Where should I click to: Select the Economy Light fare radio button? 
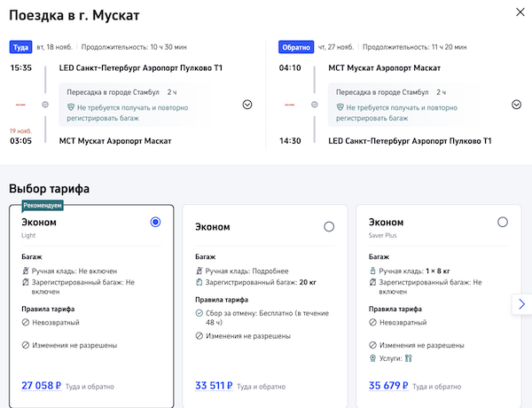[x=156, y=223]
